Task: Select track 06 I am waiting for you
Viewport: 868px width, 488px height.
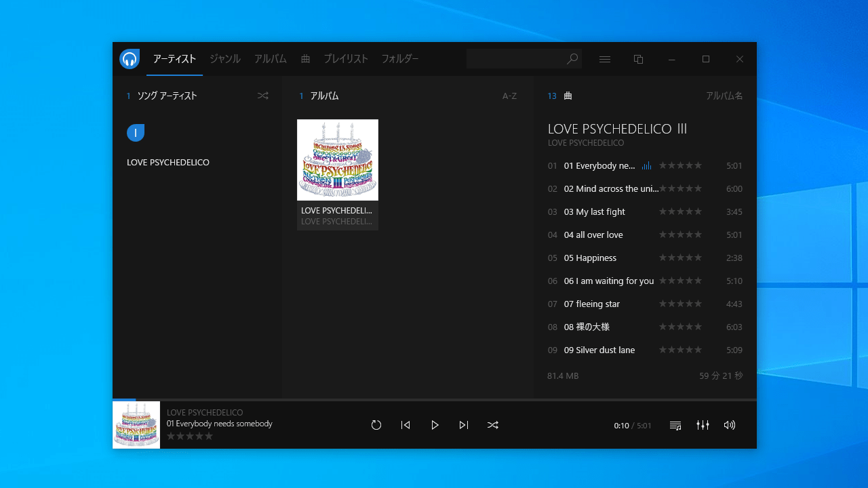Action: (x=645, y=281)
